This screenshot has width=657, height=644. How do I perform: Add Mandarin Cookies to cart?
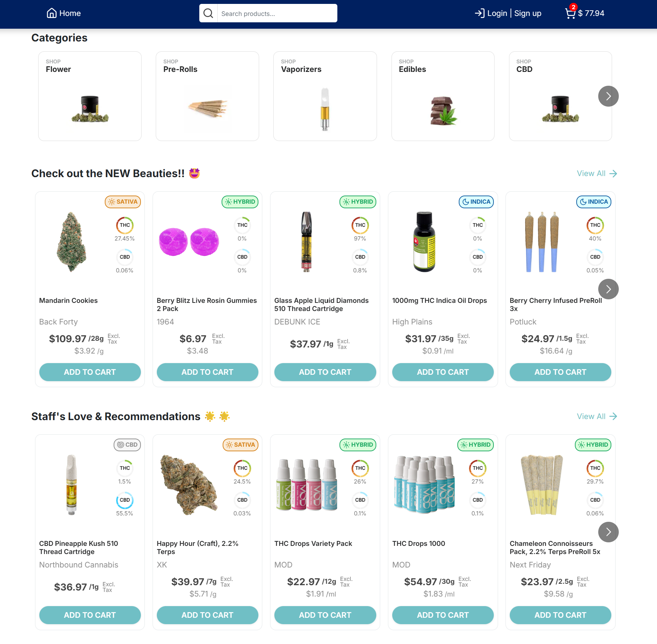point(90,372)
